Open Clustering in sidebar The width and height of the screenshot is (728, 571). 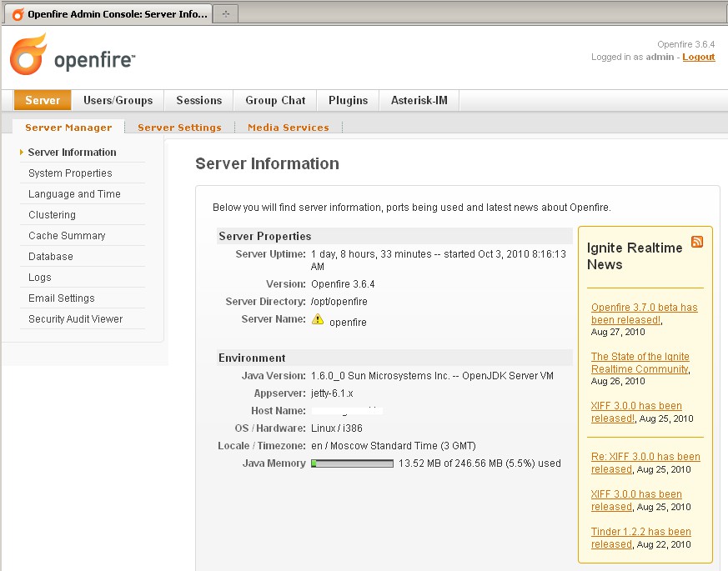(52, 215)
